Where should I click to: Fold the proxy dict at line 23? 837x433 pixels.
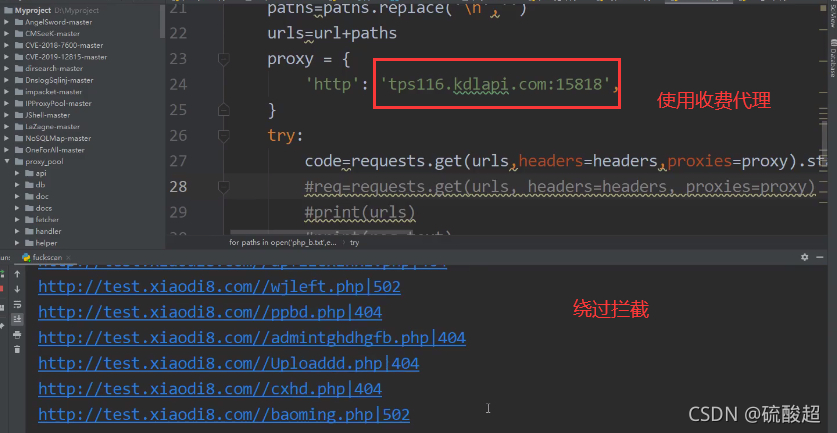point(224,59)
